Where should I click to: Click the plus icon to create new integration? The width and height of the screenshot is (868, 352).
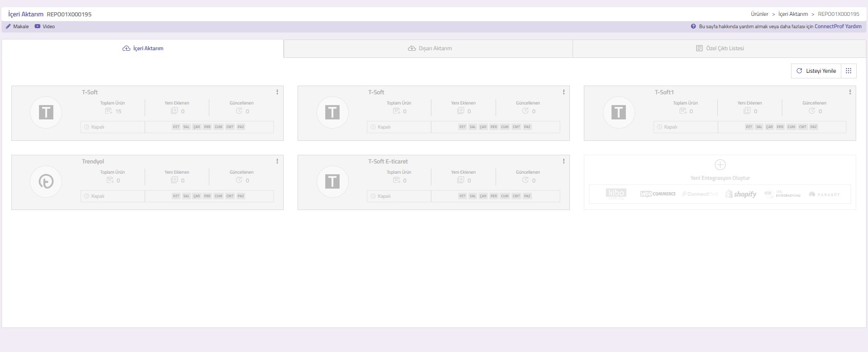click(x=720, y=165)
